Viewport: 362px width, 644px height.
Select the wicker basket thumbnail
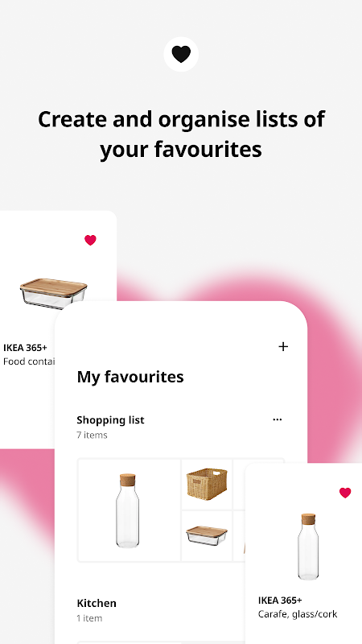tap(207, 485)
